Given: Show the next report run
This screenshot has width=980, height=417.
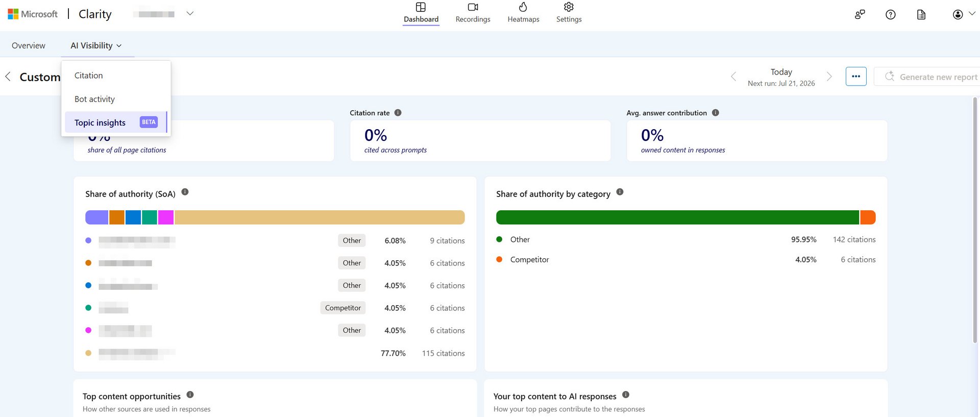Looking at the screenshot, I should pos(829,77).
